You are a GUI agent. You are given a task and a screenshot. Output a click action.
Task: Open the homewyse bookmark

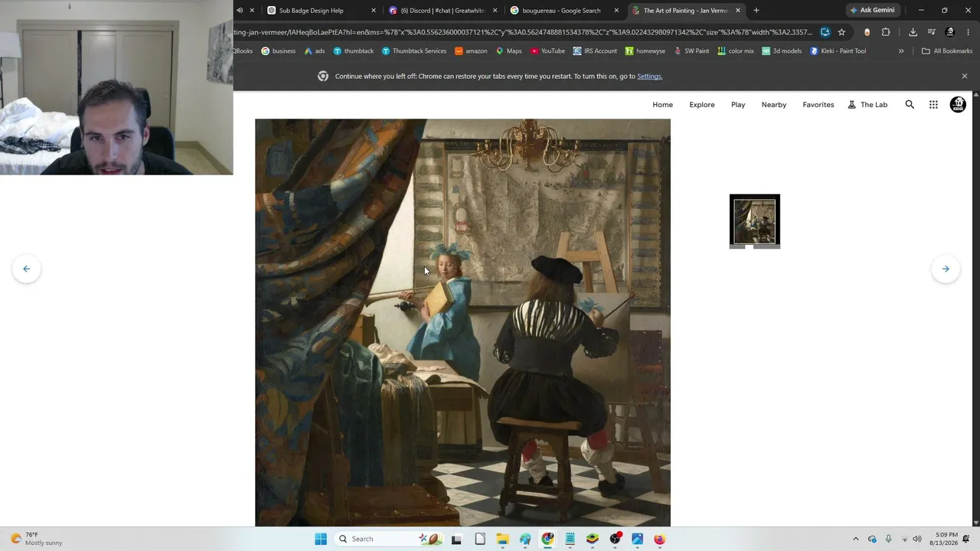[645, 51]
